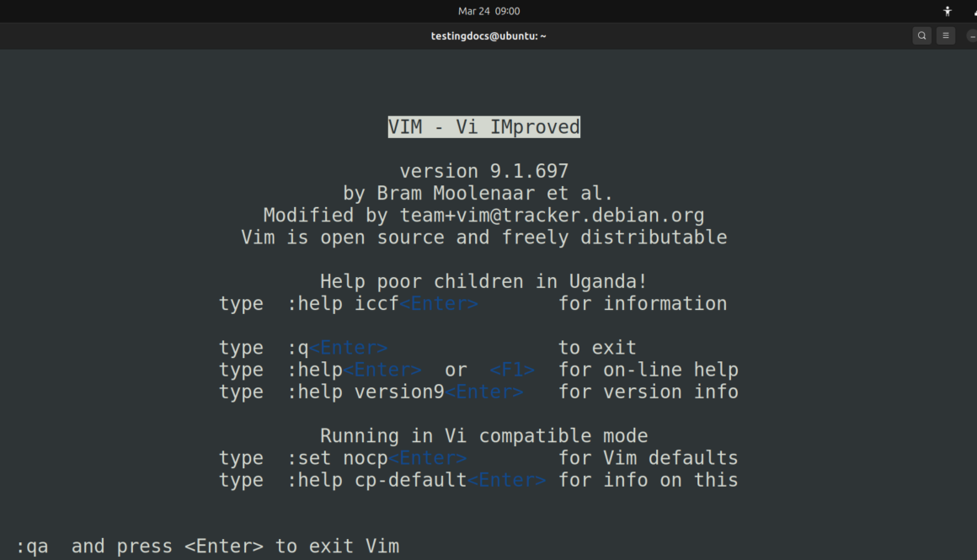Image resolution: width=977 pixels, height=560 pixels.
Task: Click 'for version info' text
Action: [x=648, y=392]
